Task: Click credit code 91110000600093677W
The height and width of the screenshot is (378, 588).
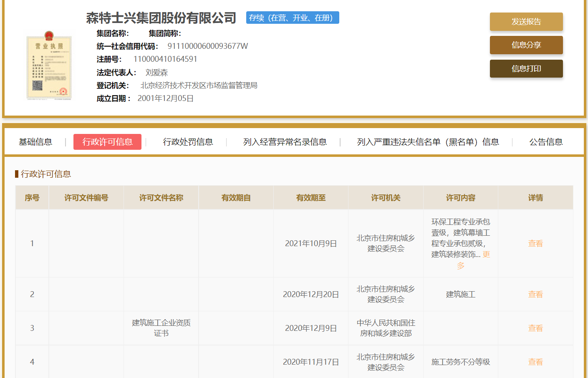Action: click(x=208, y=46)
